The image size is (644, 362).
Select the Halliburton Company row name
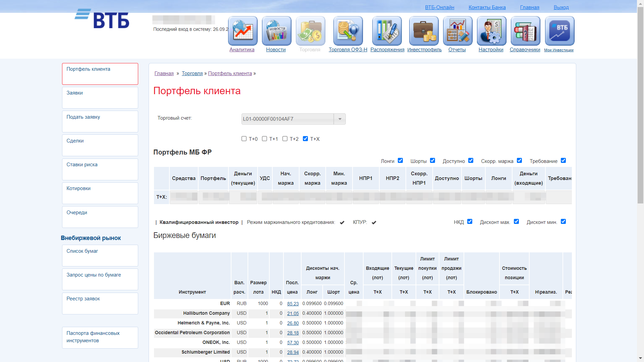206,313
